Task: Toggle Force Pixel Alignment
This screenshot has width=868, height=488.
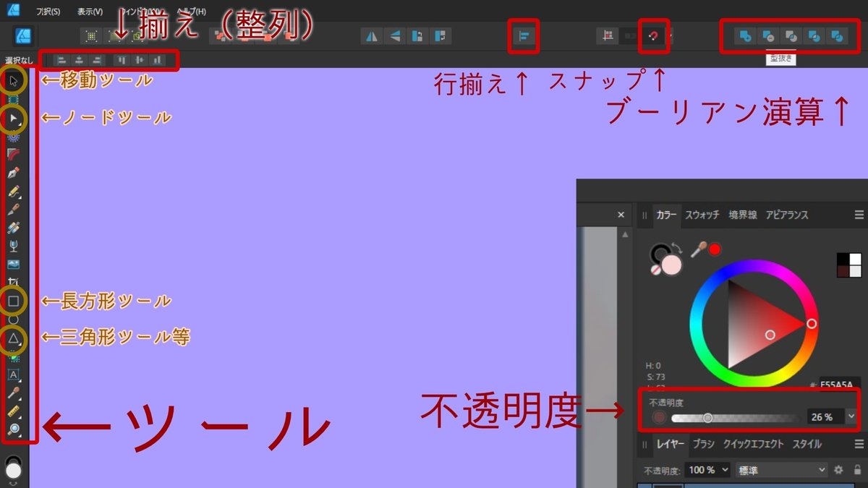Action: tap(608, 35)
